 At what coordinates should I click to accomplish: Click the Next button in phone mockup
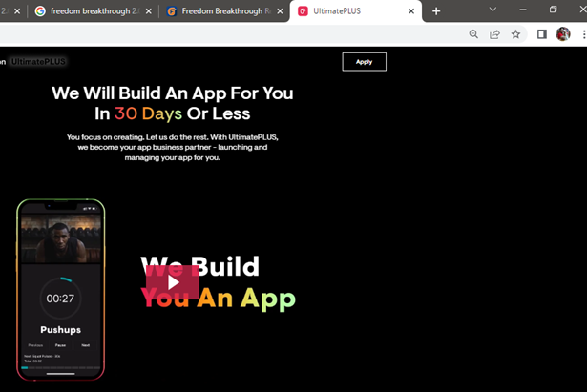(x=85, y=345)
